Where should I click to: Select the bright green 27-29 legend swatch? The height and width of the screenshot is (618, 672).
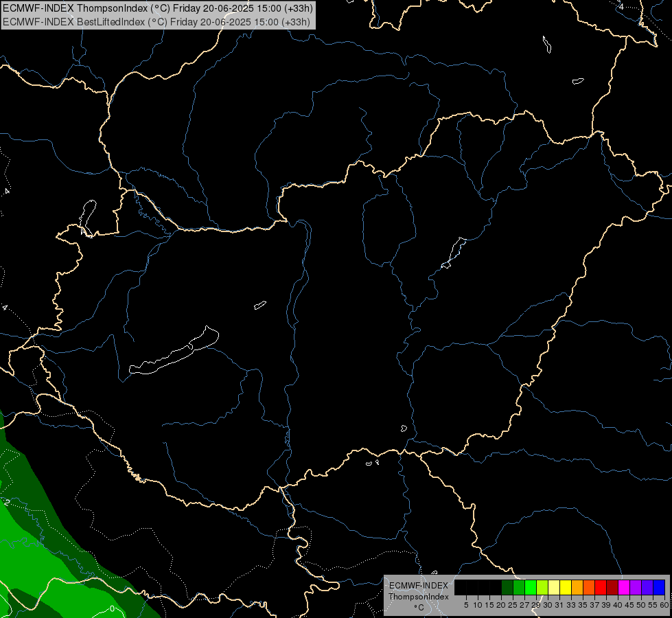[x=531, y=587]
